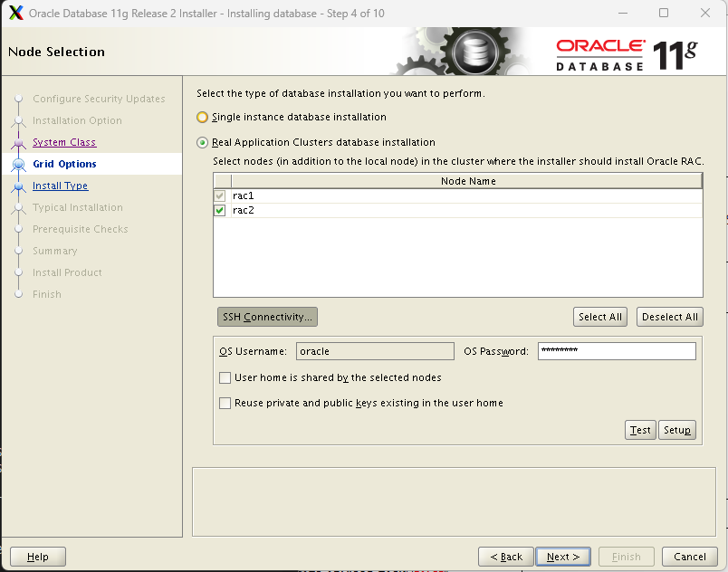The height and width of the screenshot is (572, 728).
Task: Open the installer Help
Action: pos(38,557)
